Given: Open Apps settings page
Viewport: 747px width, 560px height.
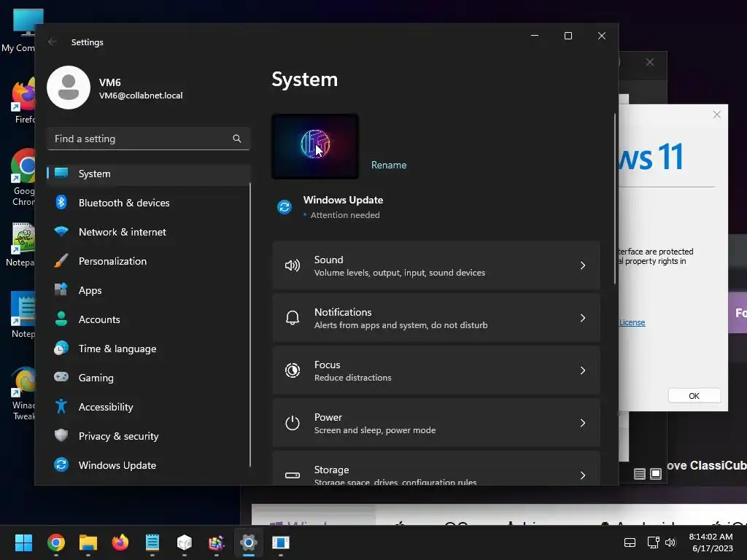Looking at the screenshot, I should (x=149, y=290).
